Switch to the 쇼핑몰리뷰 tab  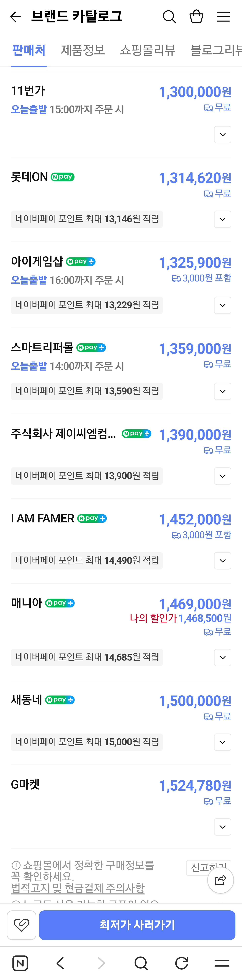(x=148, y=50)
